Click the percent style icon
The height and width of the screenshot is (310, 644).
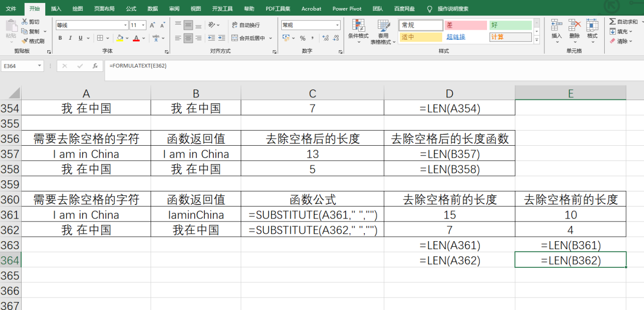pos(302,38)
